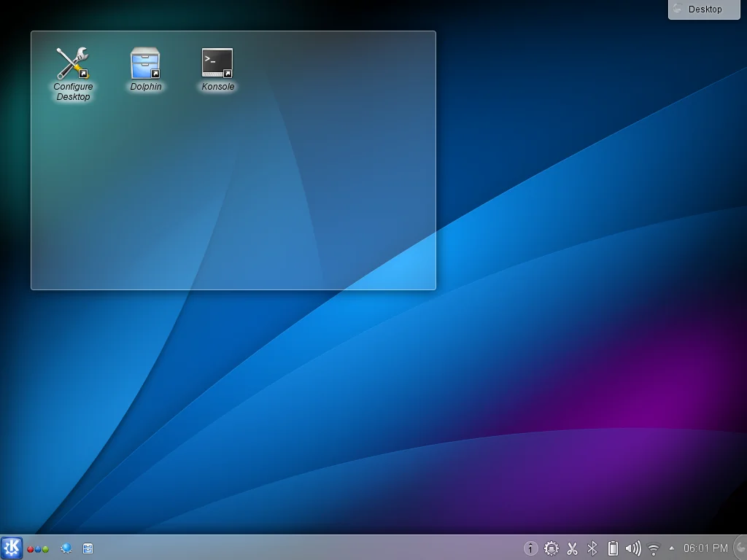The height and width of the screenshot is (560, 747).
Task: Open the Configure Desktop shortcut
Action: (72, 64)
